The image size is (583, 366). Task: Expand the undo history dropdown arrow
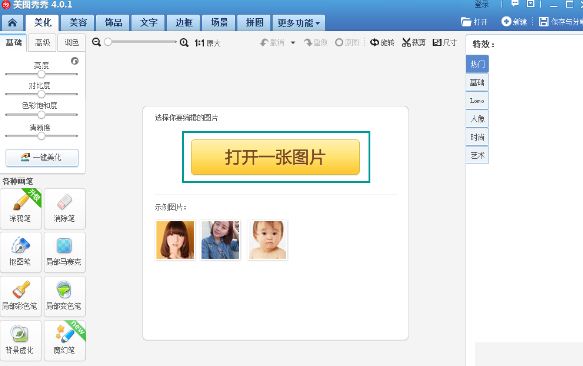tap(293, 42)
